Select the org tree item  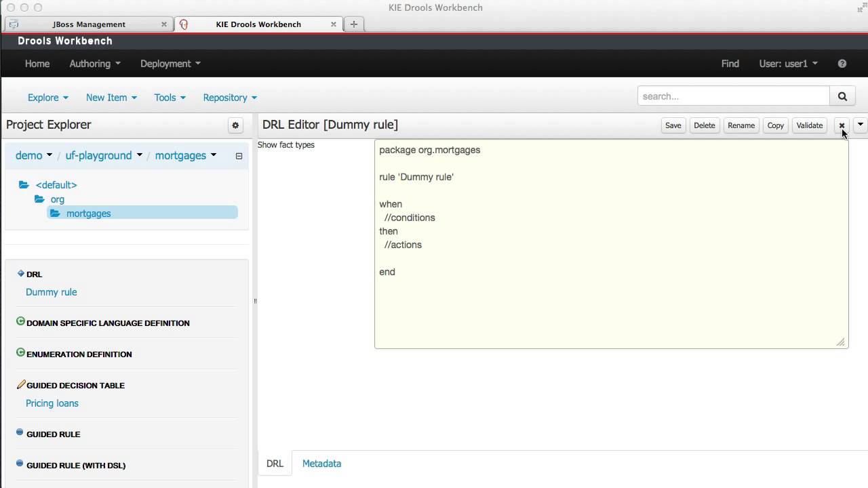[58, 199]
